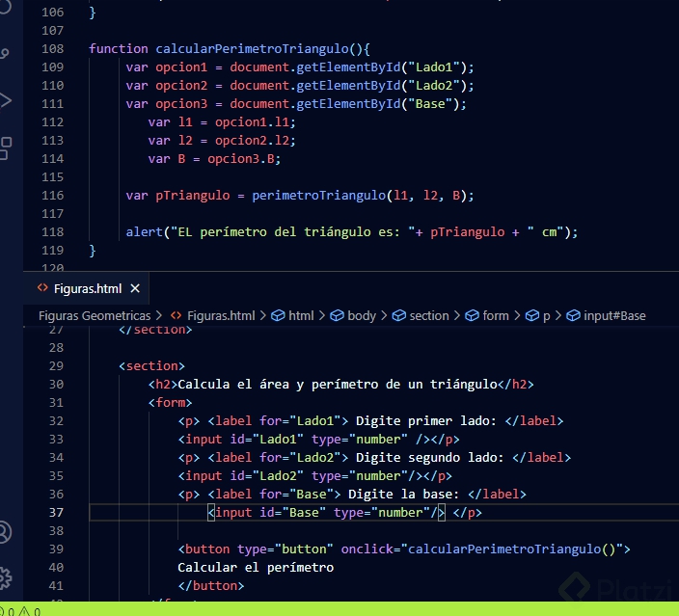Open 'Figuras.html' breadcrumb item
Screen dimensions: 679x616
click(x=221, y=315)
